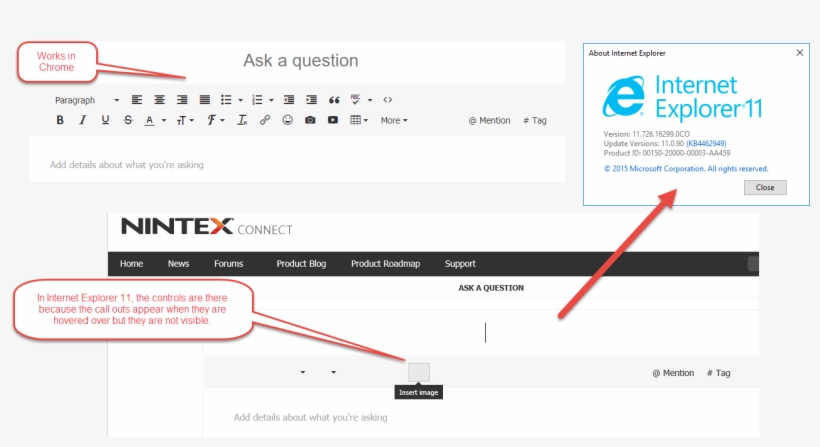This screenshot has width=820, height=447.
Task: Open the KB4462949 update link
Action: (706, 143)
